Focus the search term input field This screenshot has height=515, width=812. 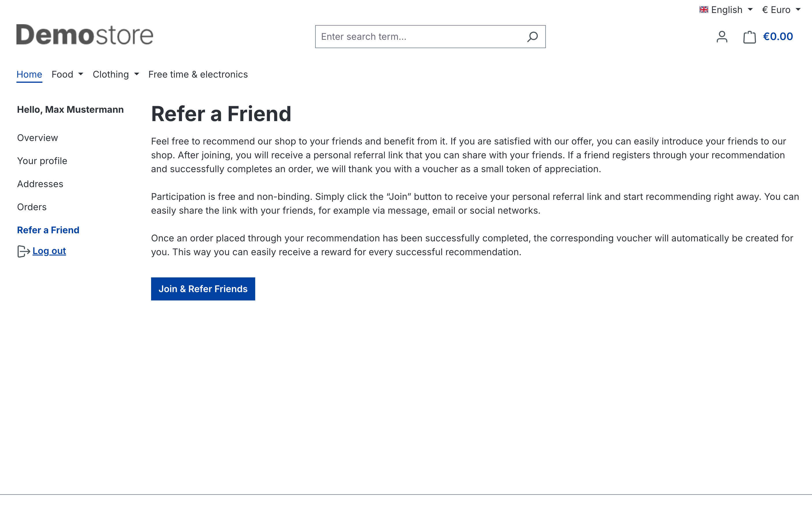[418, 37]
